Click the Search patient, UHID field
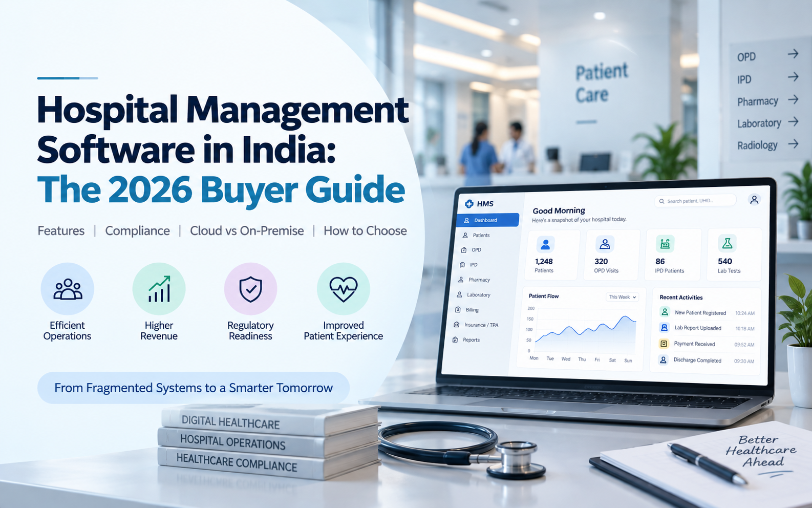Image resolution: width=812 pixels, height=508 pixels. [695, 201]
